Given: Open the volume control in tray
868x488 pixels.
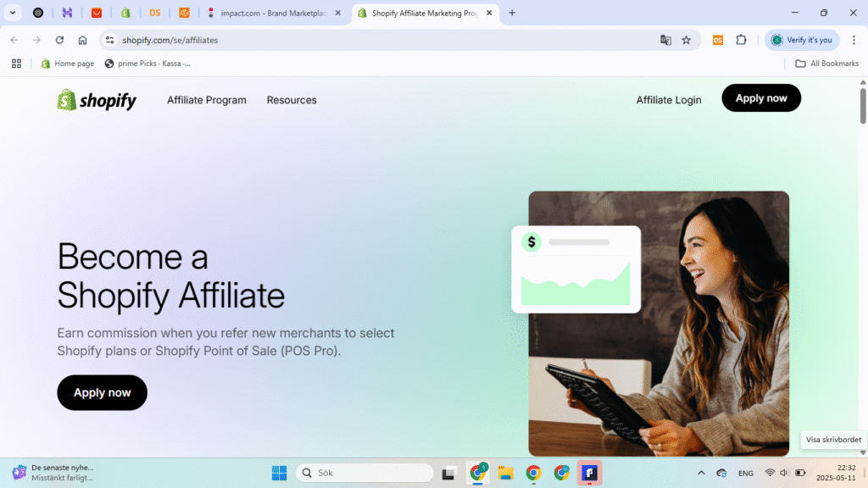Looking at the screenshot, I should click(x=784, y=473).
